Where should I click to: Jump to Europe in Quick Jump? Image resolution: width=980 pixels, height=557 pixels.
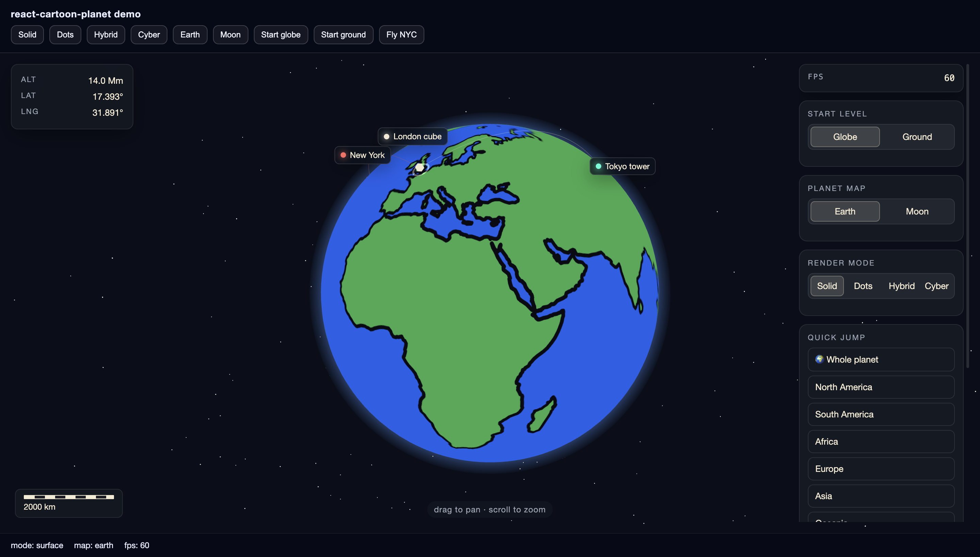(x=881, y=469)
